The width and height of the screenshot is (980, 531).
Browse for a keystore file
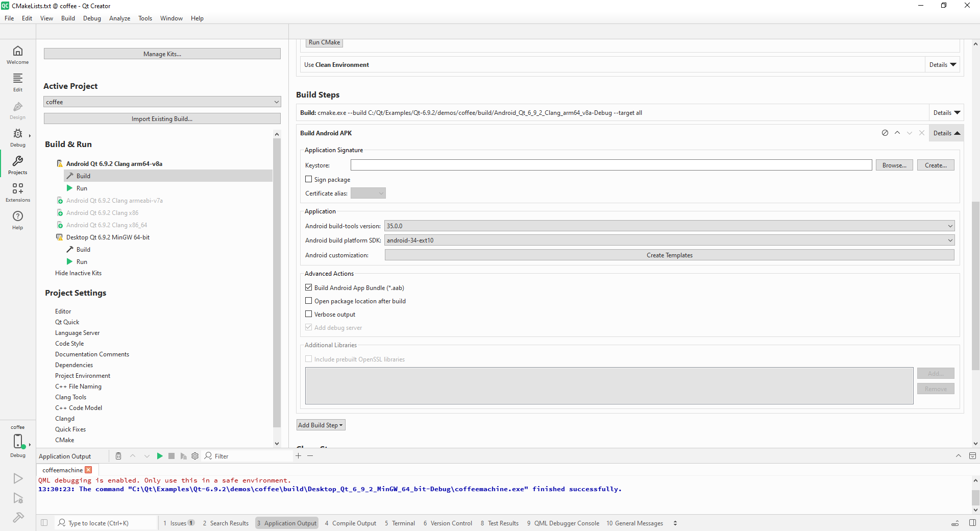[x=894, y=165]
